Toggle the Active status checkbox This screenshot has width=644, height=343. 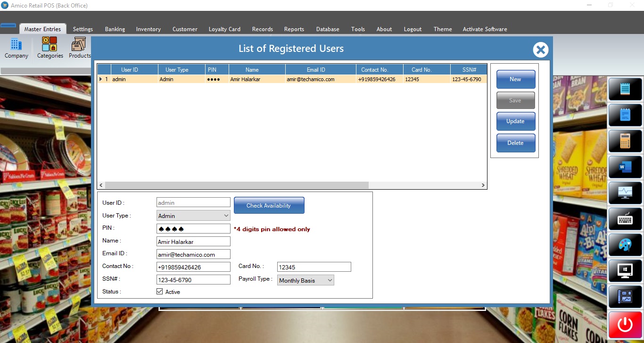click(x=160, y=292)
